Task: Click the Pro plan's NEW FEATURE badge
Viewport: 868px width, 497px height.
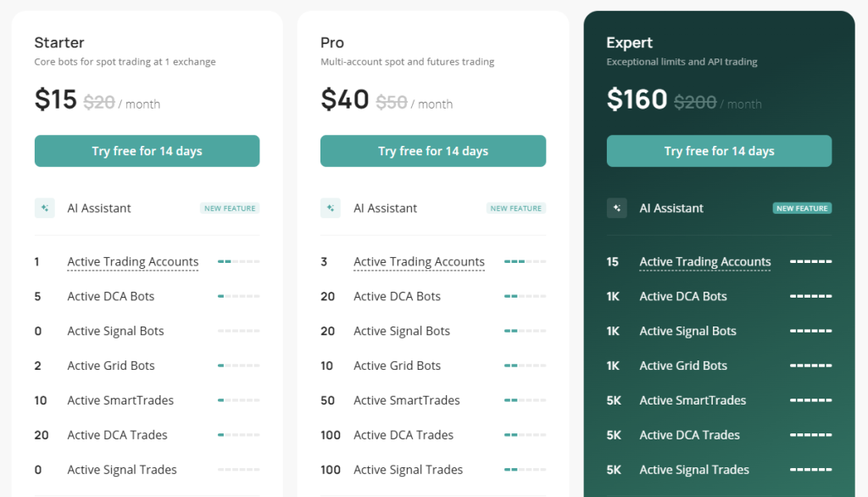Action: pos(516,208)
